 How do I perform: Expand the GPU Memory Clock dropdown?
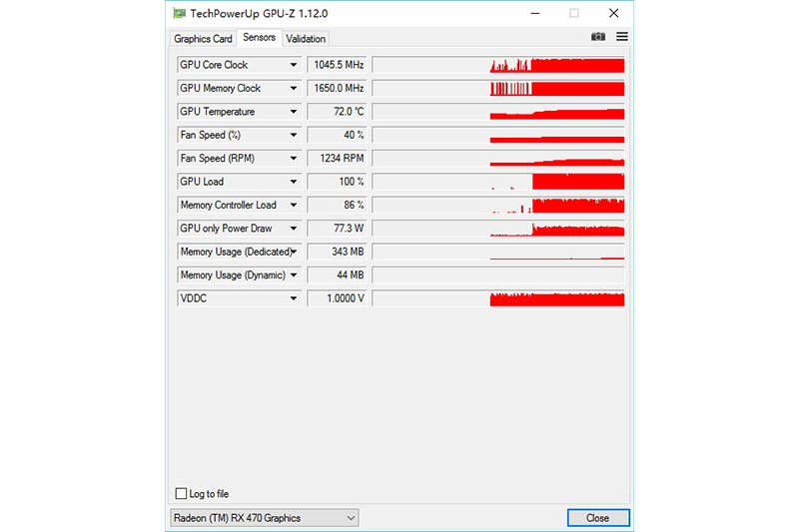tap(294, 88)
